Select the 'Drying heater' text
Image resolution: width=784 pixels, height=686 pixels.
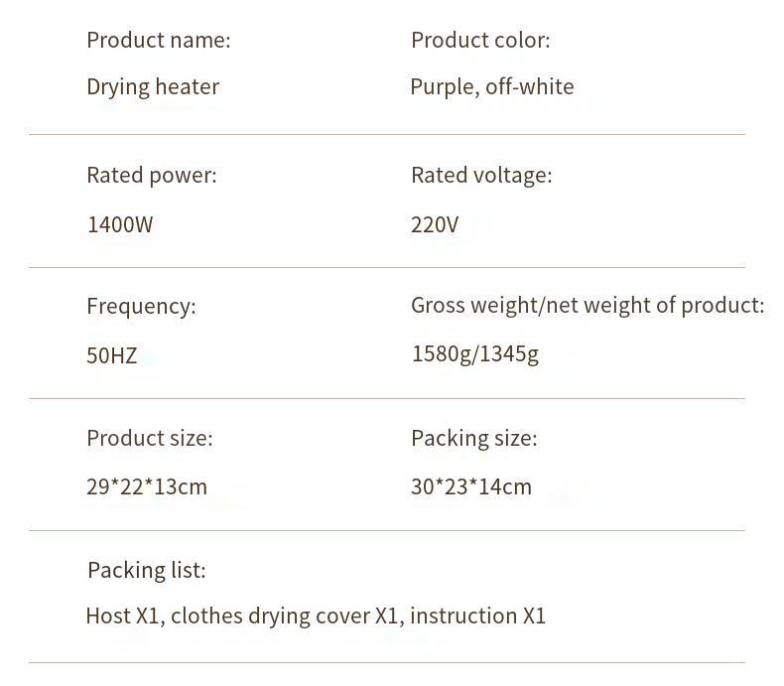pos(153,87)
